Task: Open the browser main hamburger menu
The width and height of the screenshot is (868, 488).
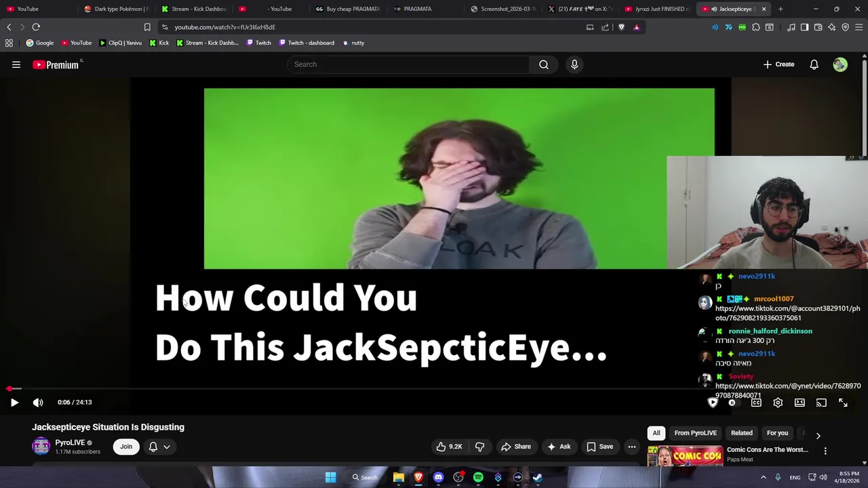Action: coord(859,27)
